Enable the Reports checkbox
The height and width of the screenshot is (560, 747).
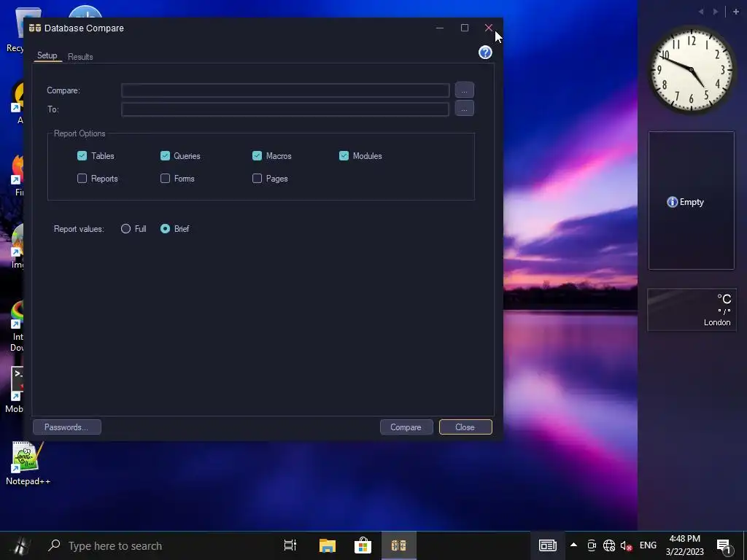coord(82,179)
